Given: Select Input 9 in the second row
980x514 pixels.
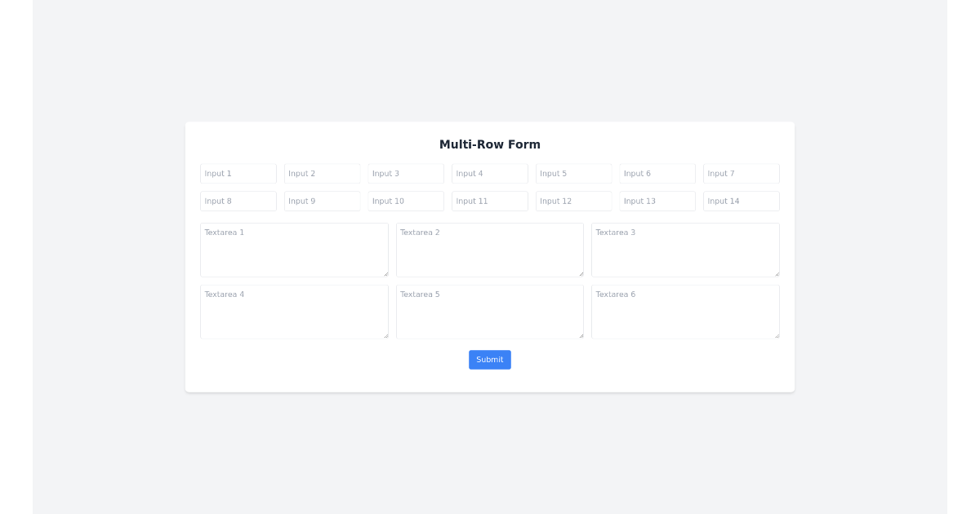Looking at the screenshot, I should [322, 201].
